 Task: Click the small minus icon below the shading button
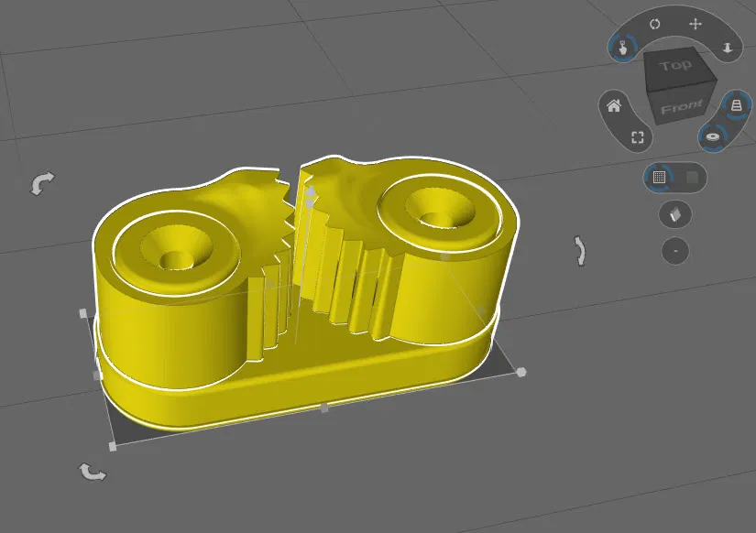[x=675, y=249]
